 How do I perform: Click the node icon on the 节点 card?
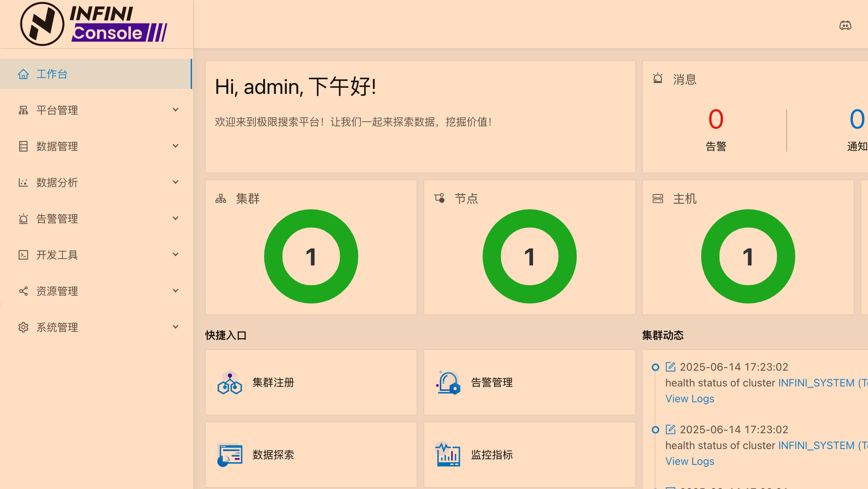point(439,198)
